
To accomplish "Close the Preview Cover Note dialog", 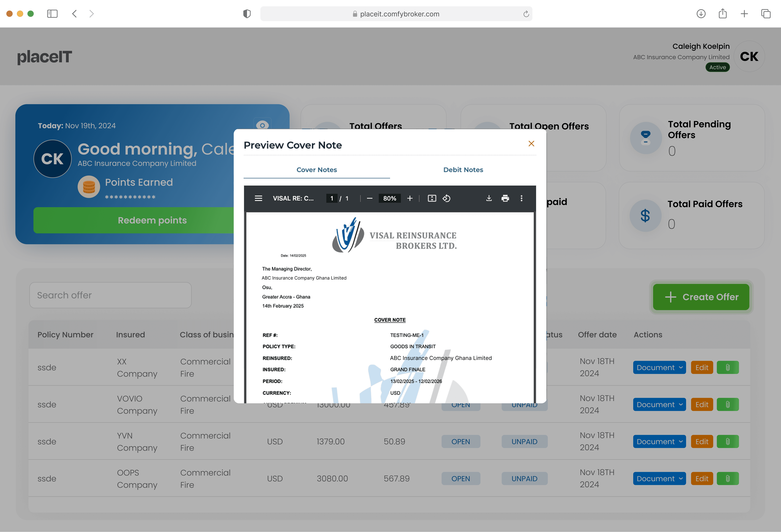I will (x=531, y=144).
